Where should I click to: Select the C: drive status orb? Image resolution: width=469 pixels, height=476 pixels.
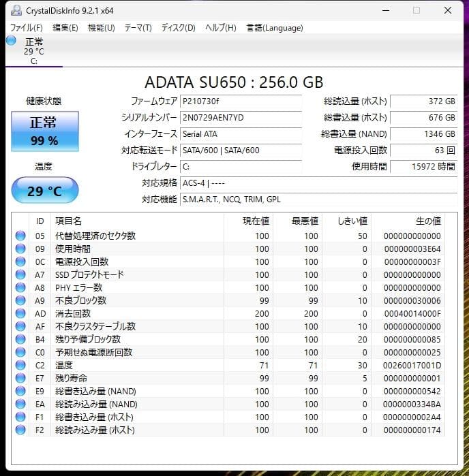coord(11,40)
